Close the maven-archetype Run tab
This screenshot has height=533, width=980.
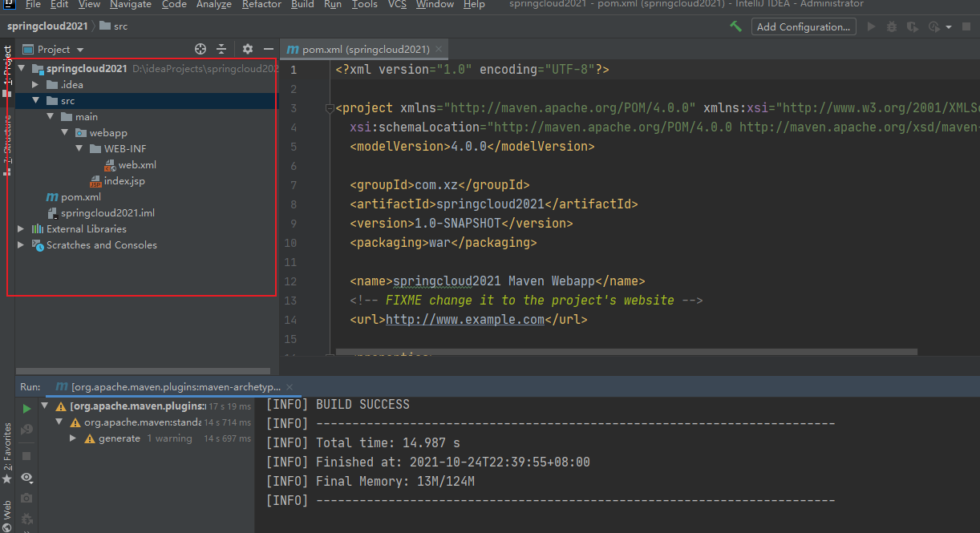pos(290,387)
